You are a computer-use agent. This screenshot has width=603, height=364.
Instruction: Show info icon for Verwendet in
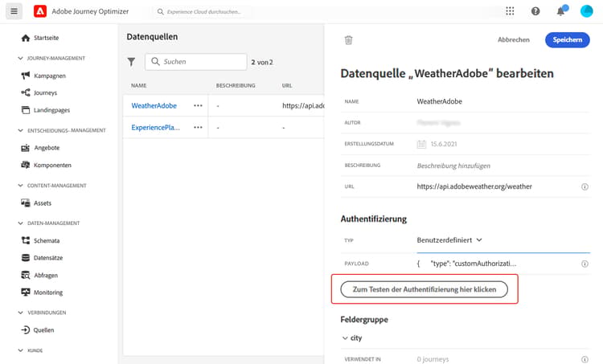[x=585, y=359]
